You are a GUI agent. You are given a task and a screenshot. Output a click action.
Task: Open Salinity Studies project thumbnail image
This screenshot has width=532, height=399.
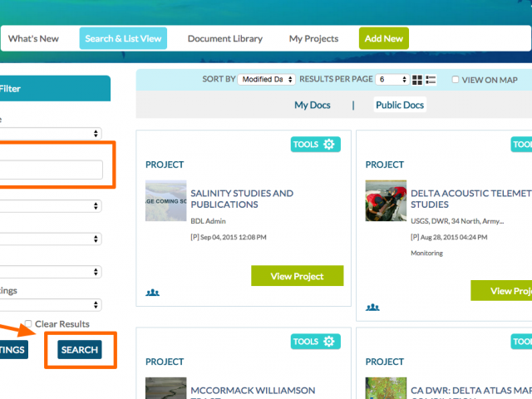pos(165,200)
